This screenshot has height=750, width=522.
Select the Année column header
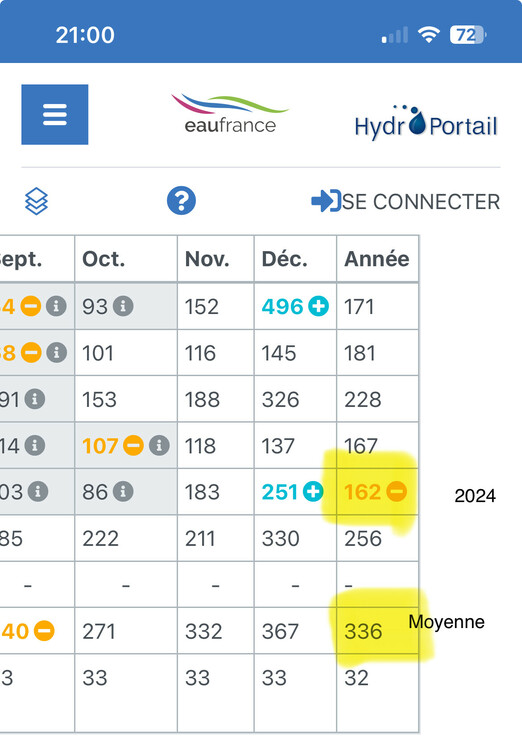point(378,259)
